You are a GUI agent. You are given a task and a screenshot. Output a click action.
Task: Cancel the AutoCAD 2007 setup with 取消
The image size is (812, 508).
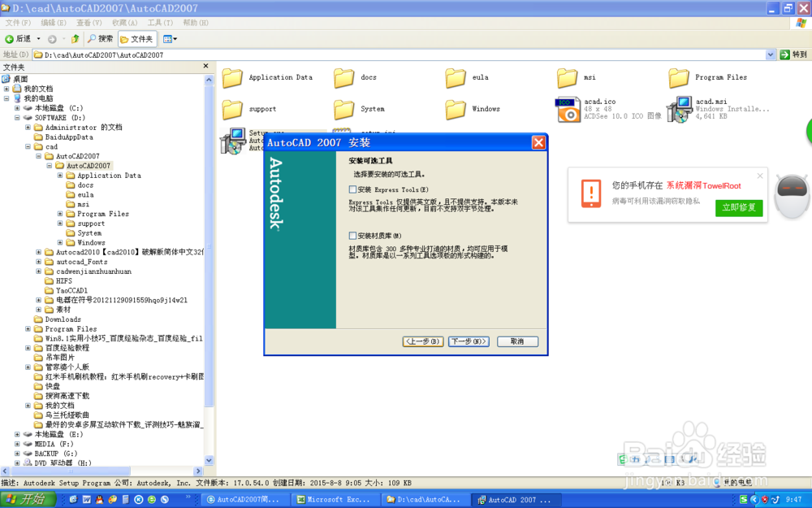517,341
